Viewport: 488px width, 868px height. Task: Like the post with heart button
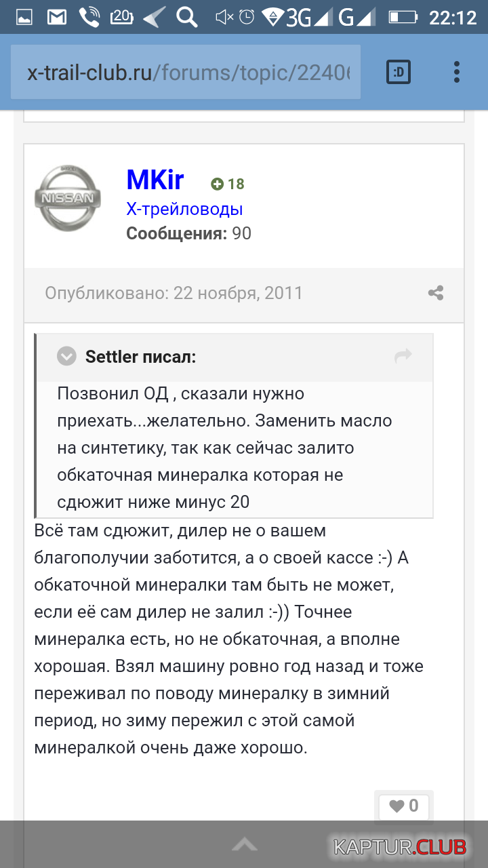tap(403, 806)
